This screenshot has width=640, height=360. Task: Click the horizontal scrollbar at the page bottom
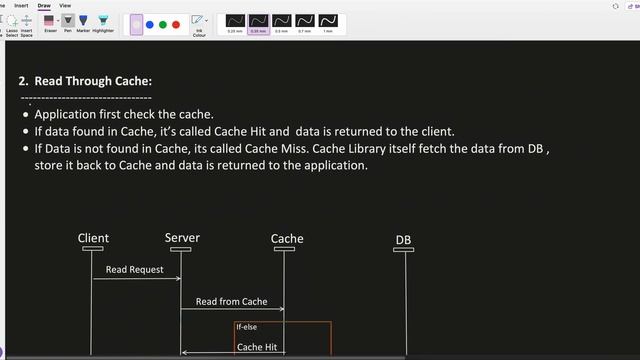tap(206, 358)
